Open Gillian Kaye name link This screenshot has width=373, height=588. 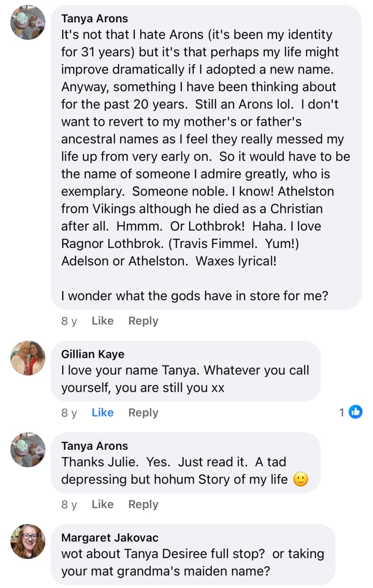[x=93, y=354]
